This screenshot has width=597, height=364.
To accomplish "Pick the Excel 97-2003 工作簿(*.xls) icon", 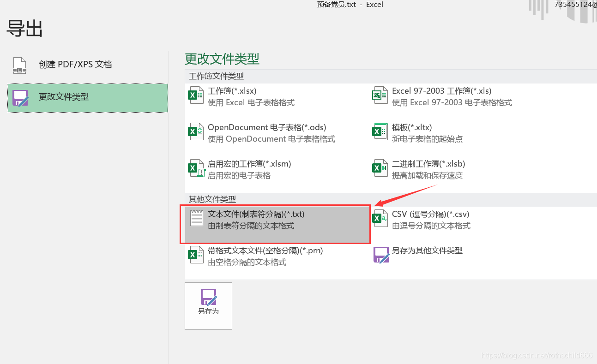I will [x=380, y=95].
